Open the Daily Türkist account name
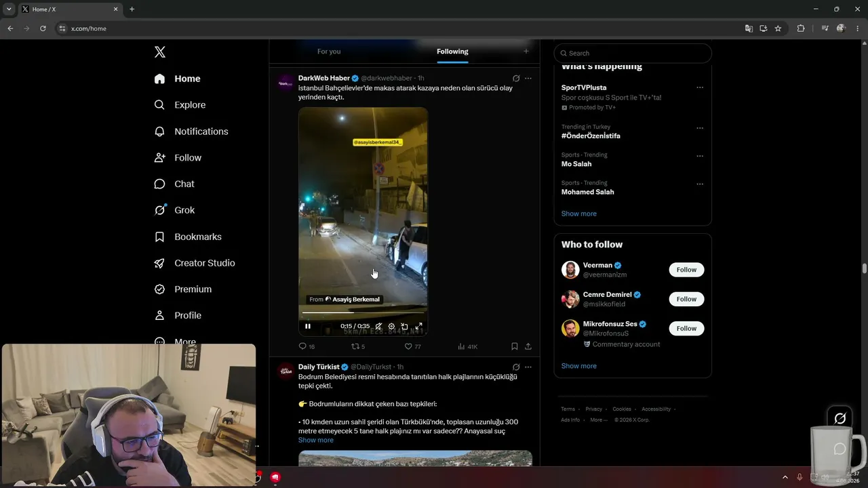This screenshot has width=868, height=488. click(319, 367)
